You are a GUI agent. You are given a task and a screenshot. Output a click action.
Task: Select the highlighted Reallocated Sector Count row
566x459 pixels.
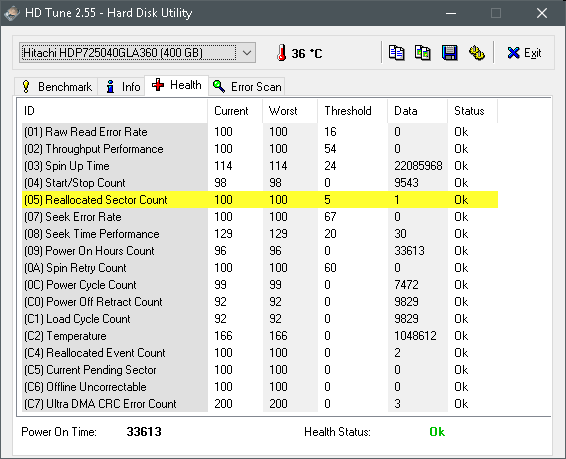tap(260, 200)
